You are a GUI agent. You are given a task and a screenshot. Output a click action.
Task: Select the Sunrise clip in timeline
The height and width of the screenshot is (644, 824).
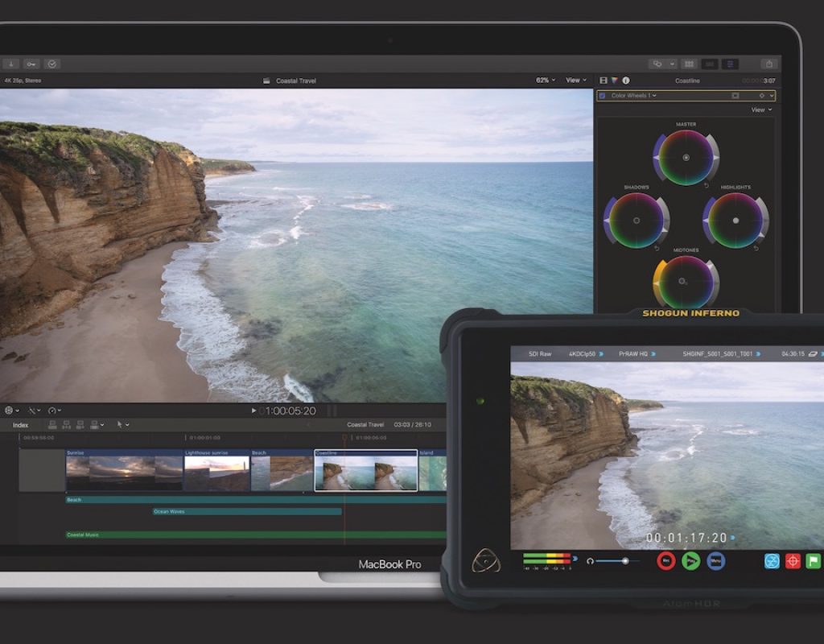click(x=124, y=470)
